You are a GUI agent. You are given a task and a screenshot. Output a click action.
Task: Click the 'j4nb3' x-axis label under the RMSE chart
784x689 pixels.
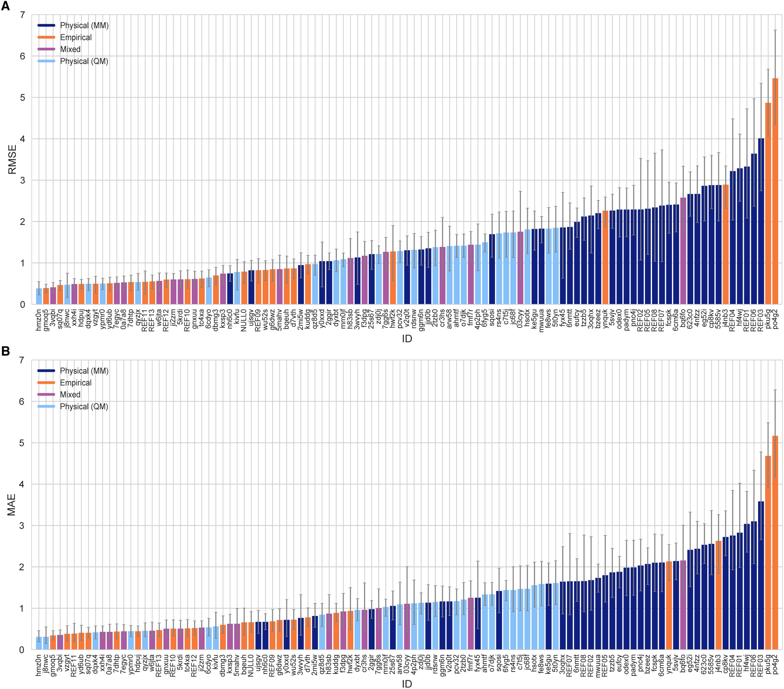pos(726,318)
